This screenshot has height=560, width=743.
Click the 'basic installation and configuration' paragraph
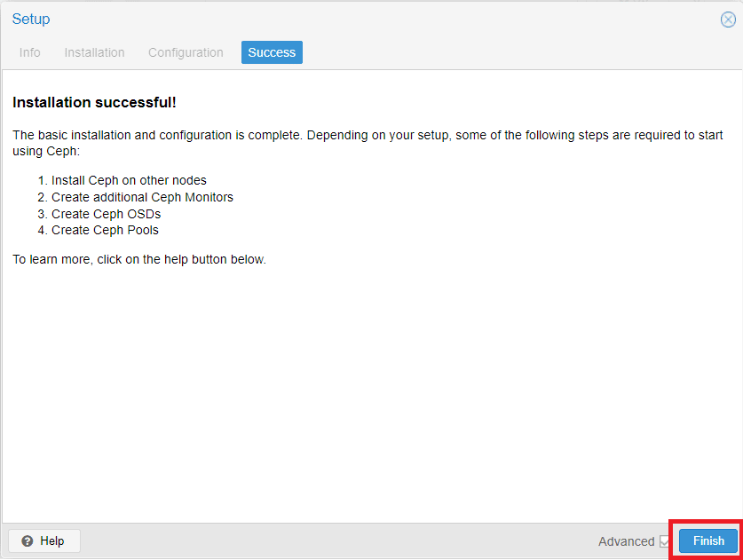[368, 143]
